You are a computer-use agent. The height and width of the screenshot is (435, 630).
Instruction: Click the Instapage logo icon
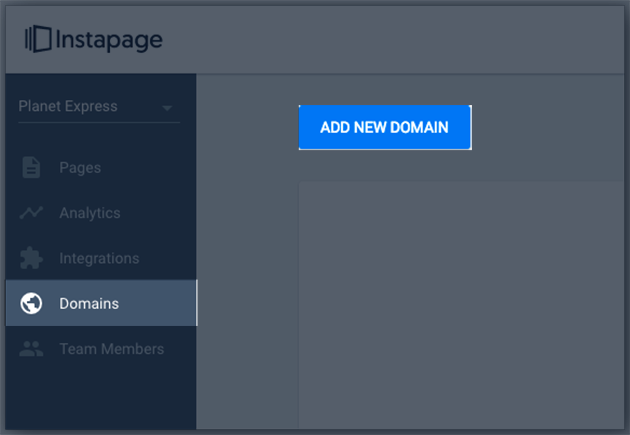pyautogui.click(x=38, y=39)
